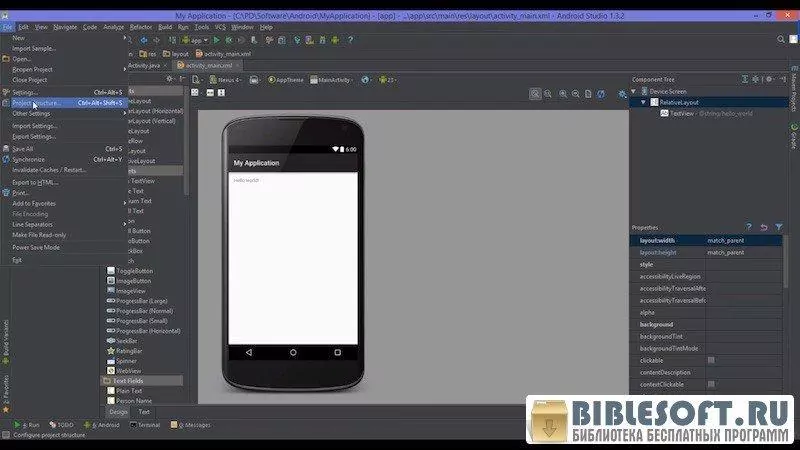Select RatingBar widget in palette
Image resolution: width=800 pixels, height=450 pixels.
[x=131, y=350]
